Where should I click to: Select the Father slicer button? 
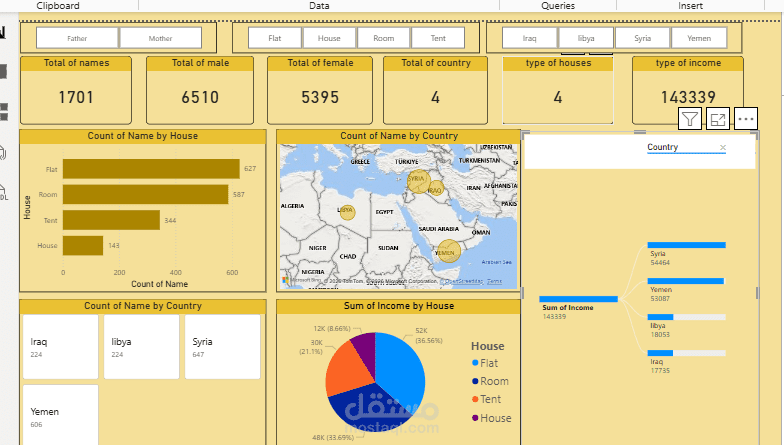coord(77,38)
